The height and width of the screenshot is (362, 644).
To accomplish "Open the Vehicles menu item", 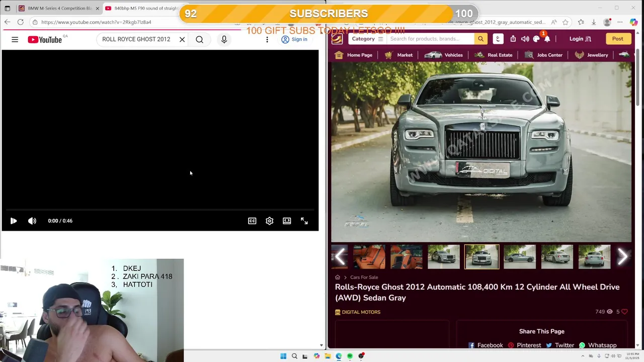I will [443, 55].
